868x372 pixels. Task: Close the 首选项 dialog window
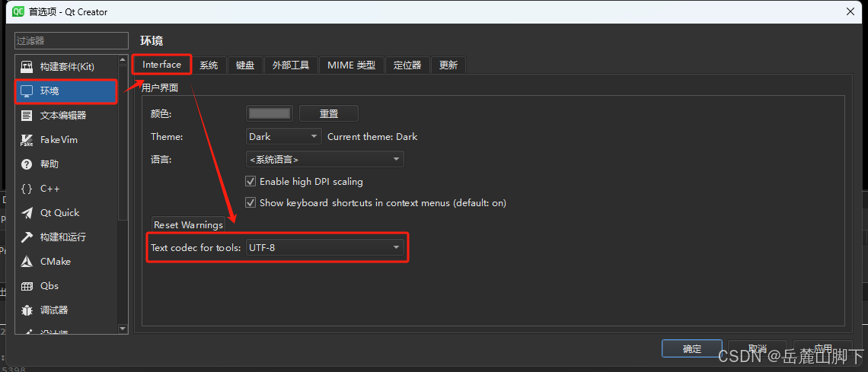click(x=850, y=11)
